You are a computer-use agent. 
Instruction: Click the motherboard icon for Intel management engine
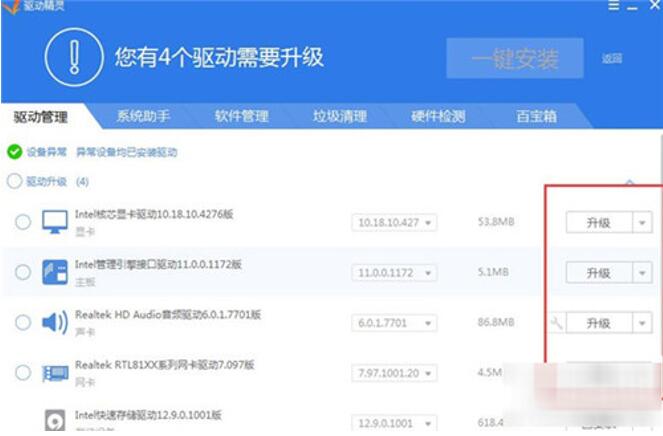point(55,272)
